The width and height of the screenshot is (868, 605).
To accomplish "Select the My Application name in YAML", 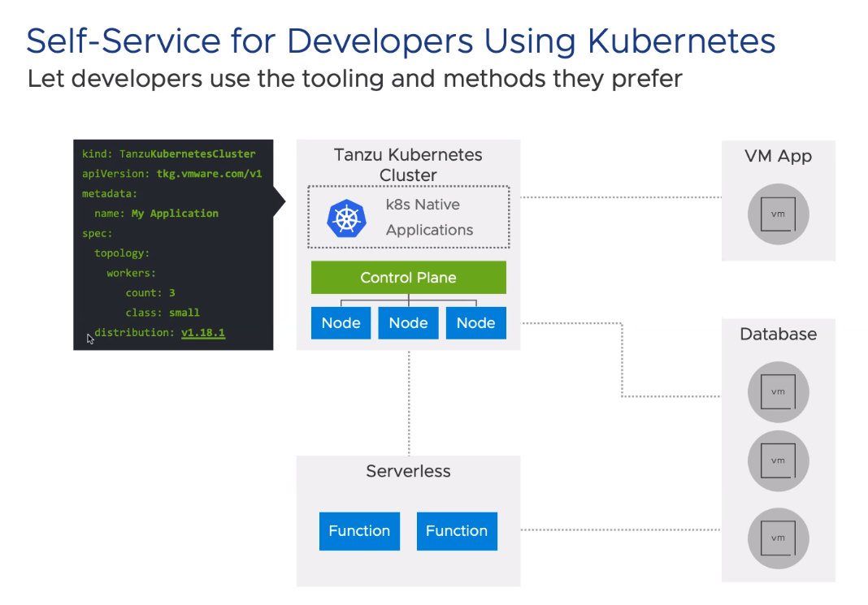I will coord(175,214).
